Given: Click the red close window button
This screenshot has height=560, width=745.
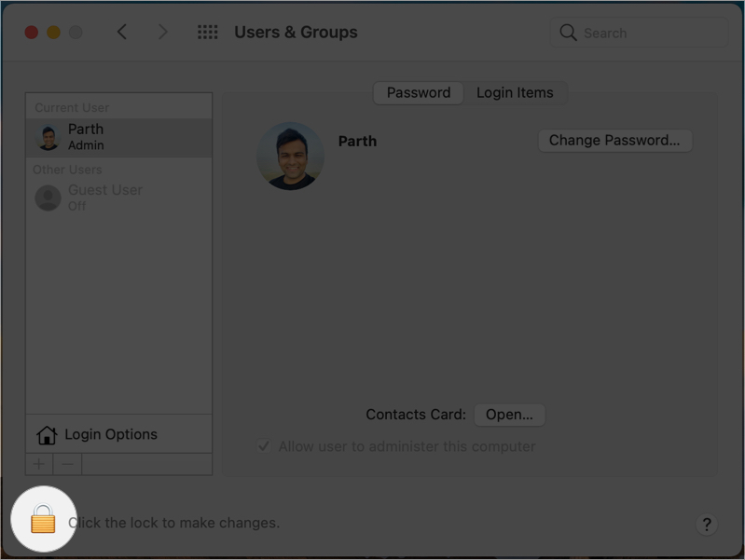Looking at the screenshot, I should tap(32, 33).
